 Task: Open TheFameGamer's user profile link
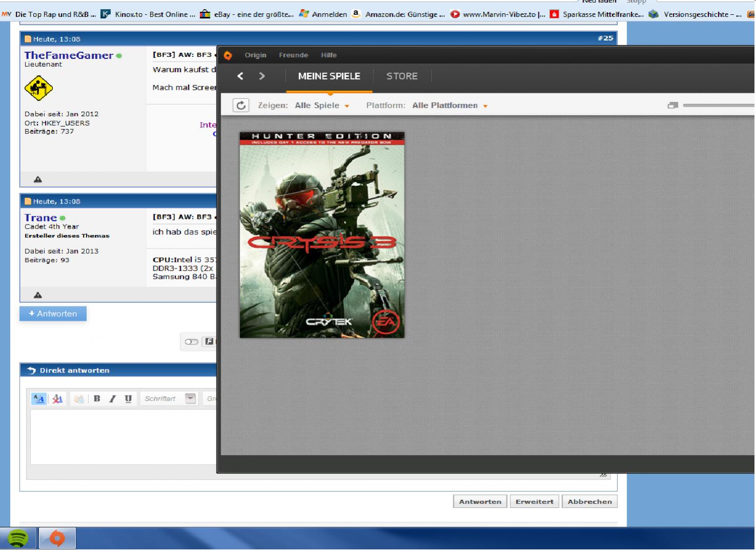69,55
